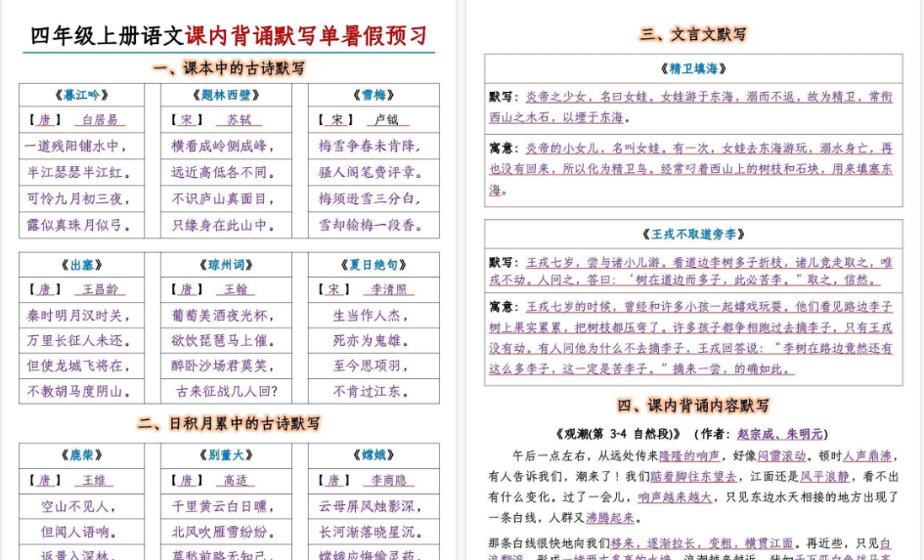Click the line 北风吹雁雪纷纷
The height and width of the screenshot is (560, 924).
click(223, 533)
